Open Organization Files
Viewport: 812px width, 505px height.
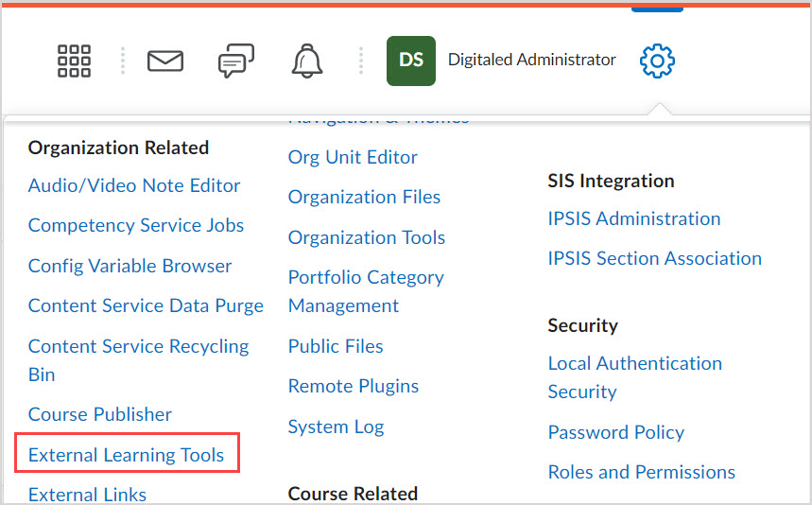pyautogui.click(x=364, y=197)
